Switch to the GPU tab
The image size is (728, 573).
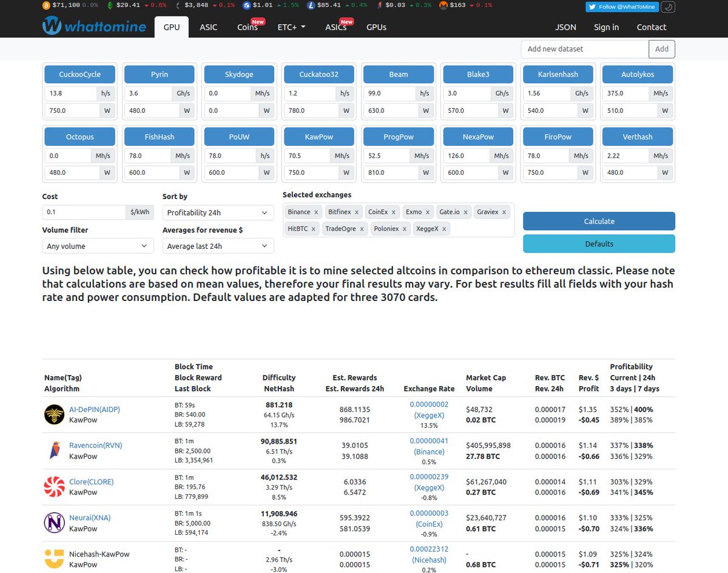[x=172, y=27]
